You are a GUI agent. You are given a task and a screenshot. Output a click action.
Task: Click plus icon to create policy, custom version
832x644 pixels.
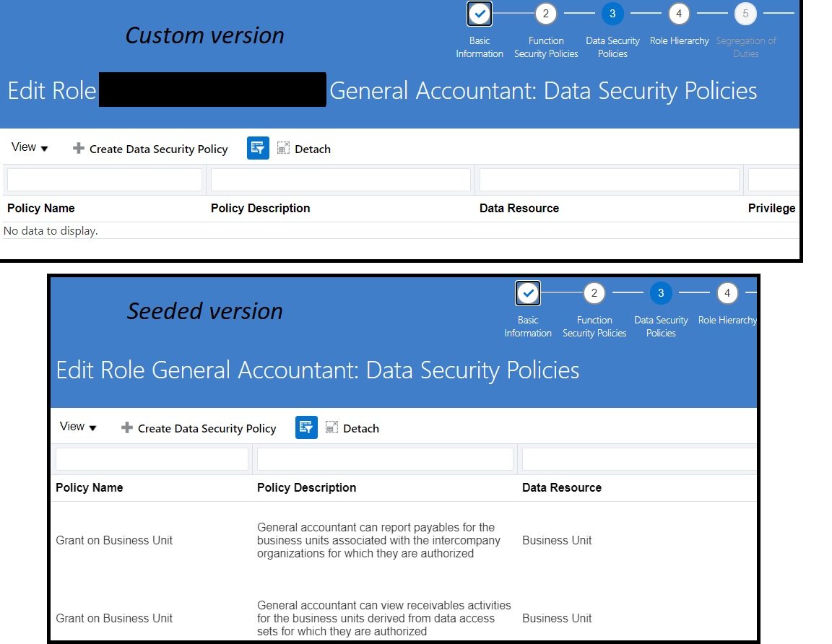[77, 149]
